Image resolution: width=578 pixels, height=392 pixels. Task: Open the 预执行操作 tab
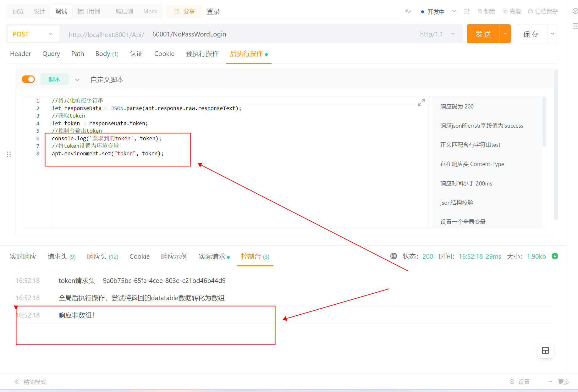[x=202, y=54]
